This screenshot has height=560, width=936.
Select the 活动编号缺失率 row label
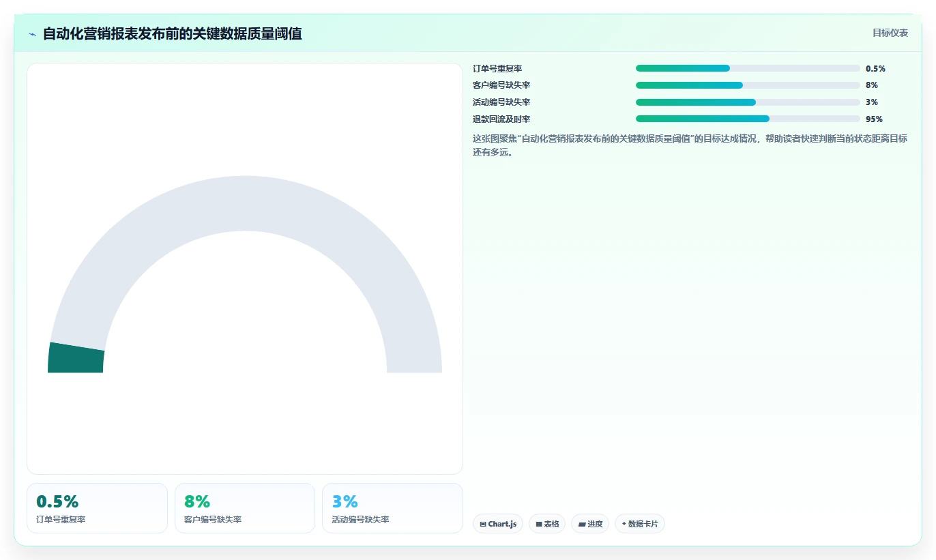point(501,102)
